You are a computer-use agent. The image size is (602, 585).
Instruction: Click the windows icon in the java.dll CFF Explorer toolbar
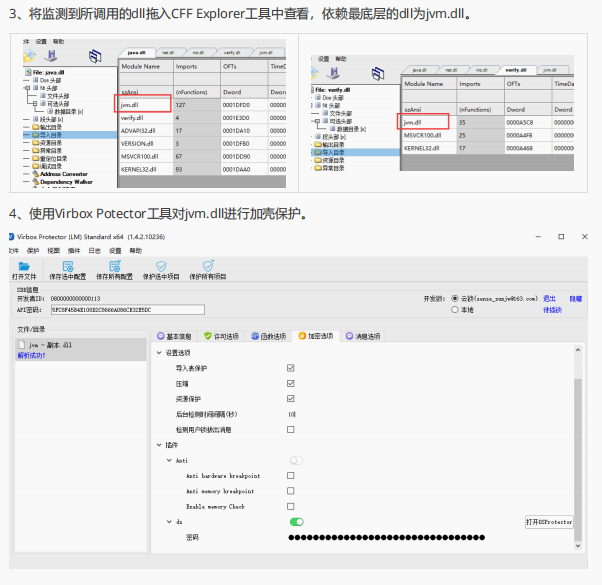95,56
